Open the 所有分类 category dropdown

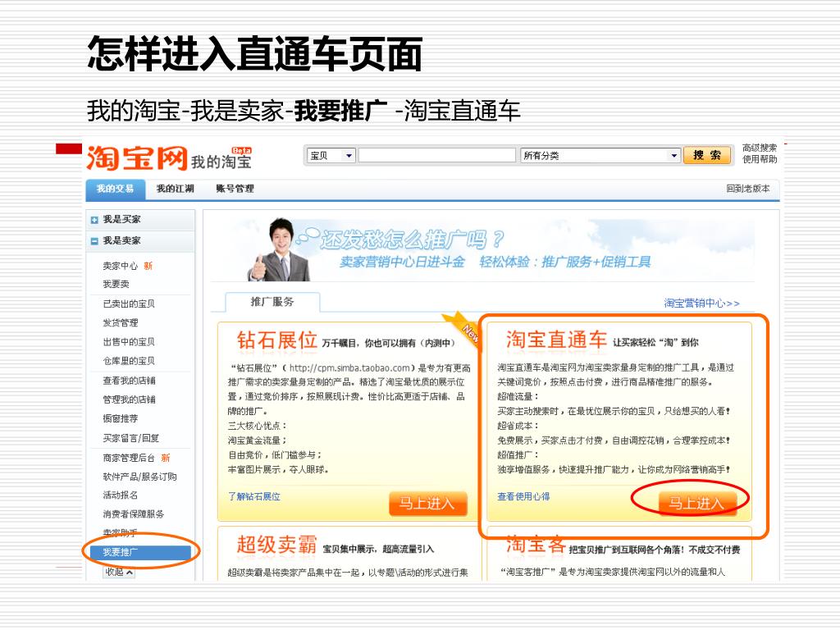pyautogui.click(x=600, y=155)
